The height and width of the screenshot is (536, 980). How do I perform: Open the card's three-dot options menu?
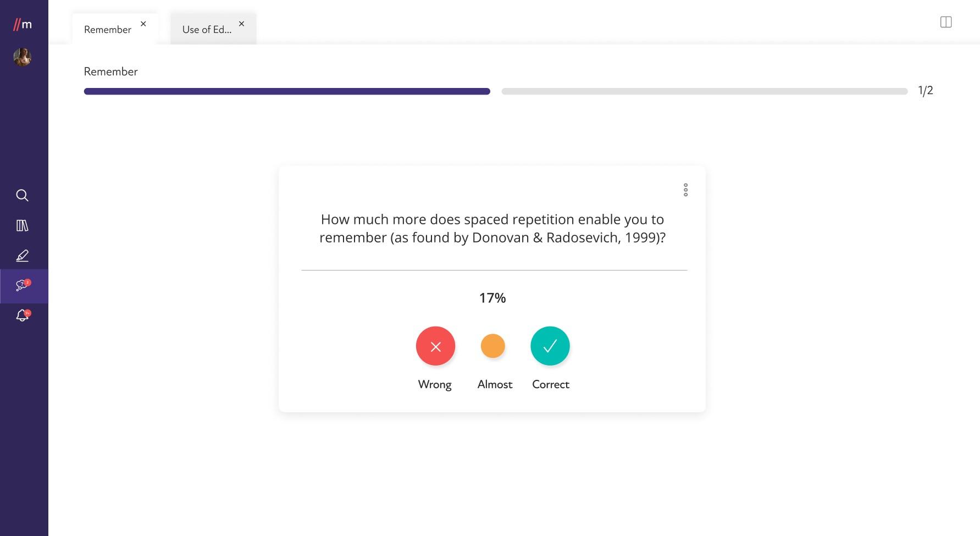click(x=685, y=190)
